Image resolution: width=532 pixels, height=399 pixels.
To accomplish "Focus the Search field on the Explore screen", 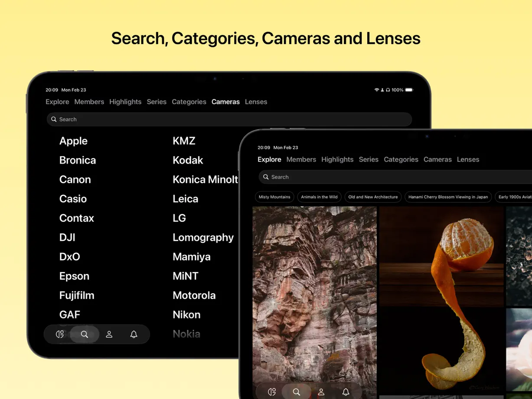I will coord(395,177).
